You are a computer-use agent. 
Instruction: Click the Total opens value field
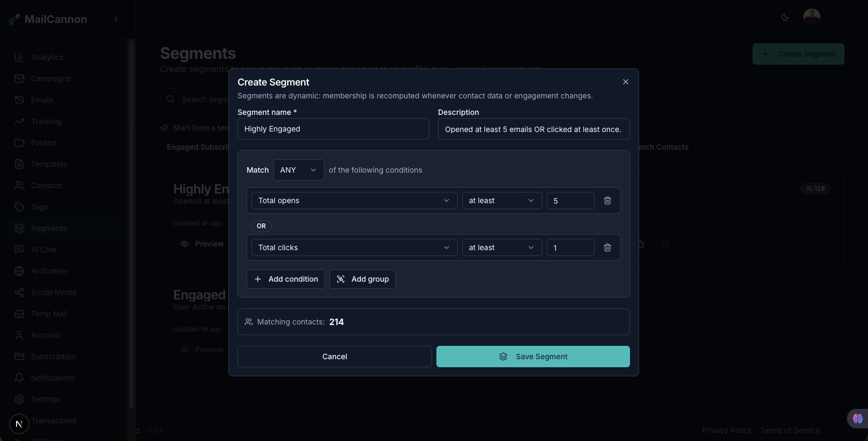571,200
